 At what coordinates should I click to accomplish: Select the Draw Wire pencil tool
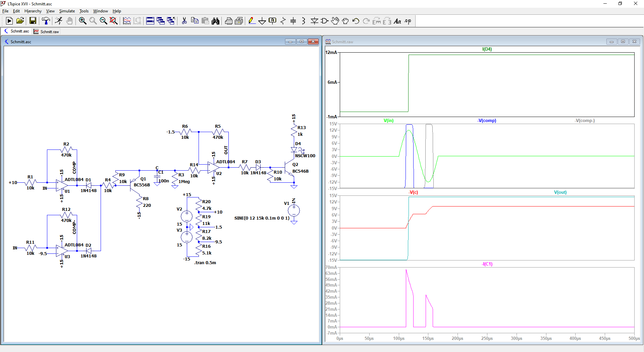tap(252, 21)
